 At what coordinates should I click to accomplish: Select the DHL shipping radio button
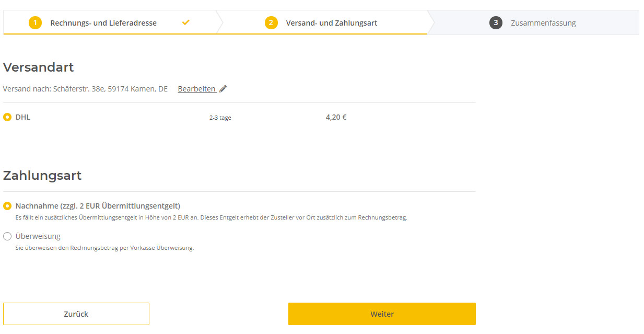point(7,117)
